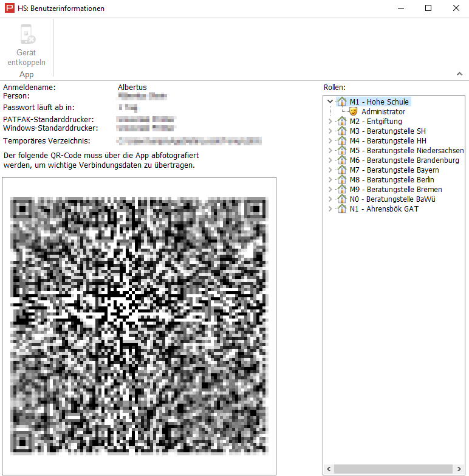Select the Administrator entry under M1

(x=383, y=112)
